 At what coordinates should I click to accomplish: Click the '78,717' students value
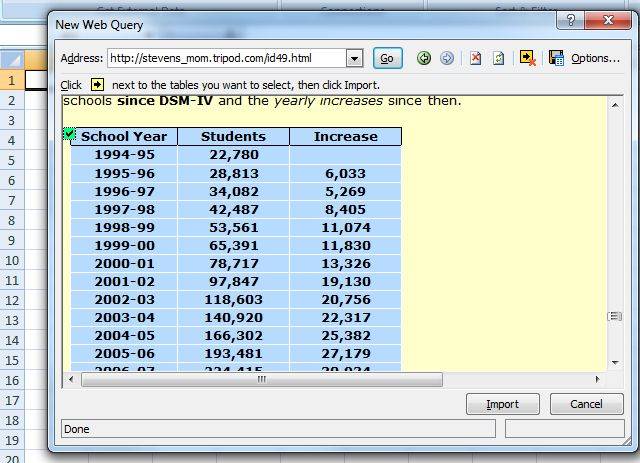point(234,263)
